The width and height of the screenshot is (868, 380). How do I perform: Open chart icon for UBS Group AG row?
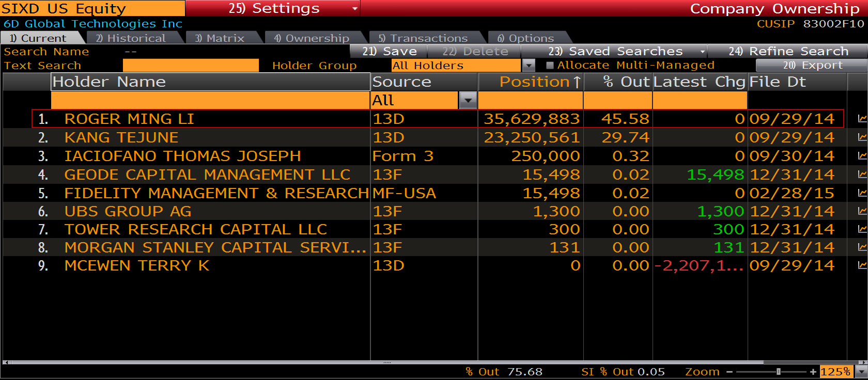[862, 211]
